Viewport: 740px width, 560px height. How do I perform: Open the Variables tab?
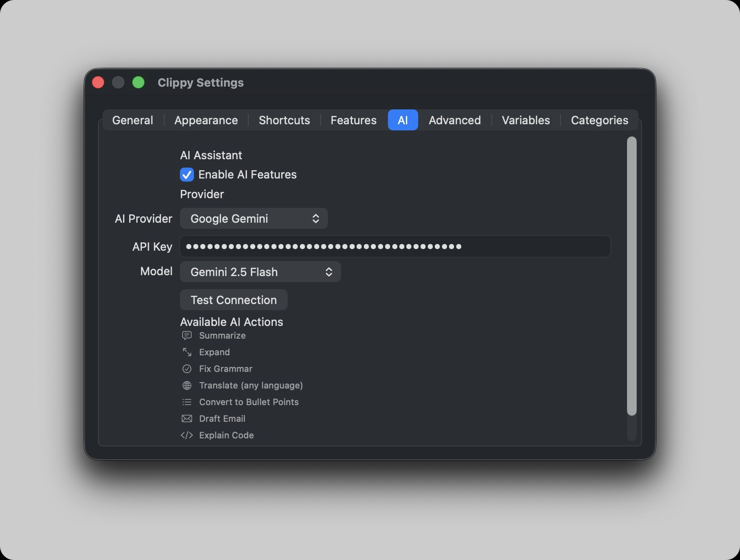point(525,120)
